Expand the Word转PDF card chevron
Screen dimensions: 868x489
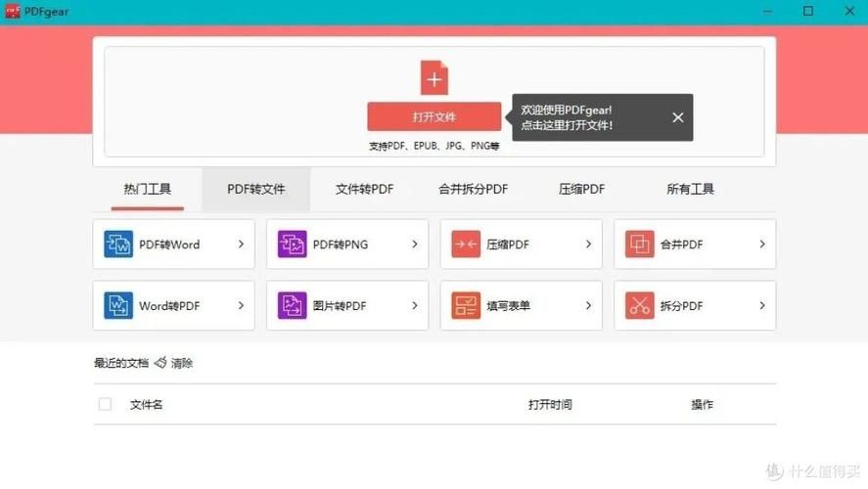(x=241, y=305)
